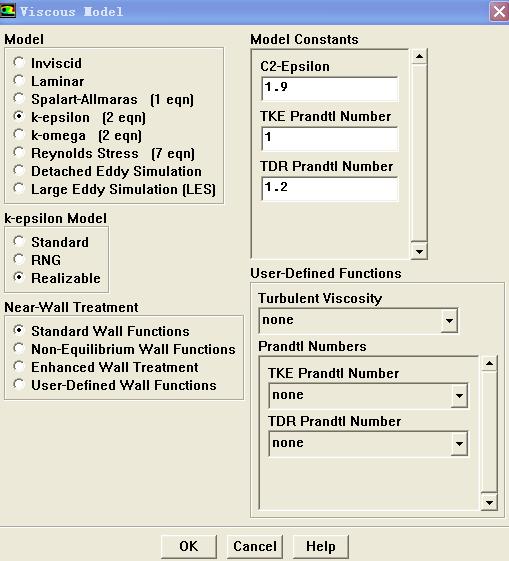
Task: Cancel the Viscous Model dialog
Action: [x=255, y=546]
